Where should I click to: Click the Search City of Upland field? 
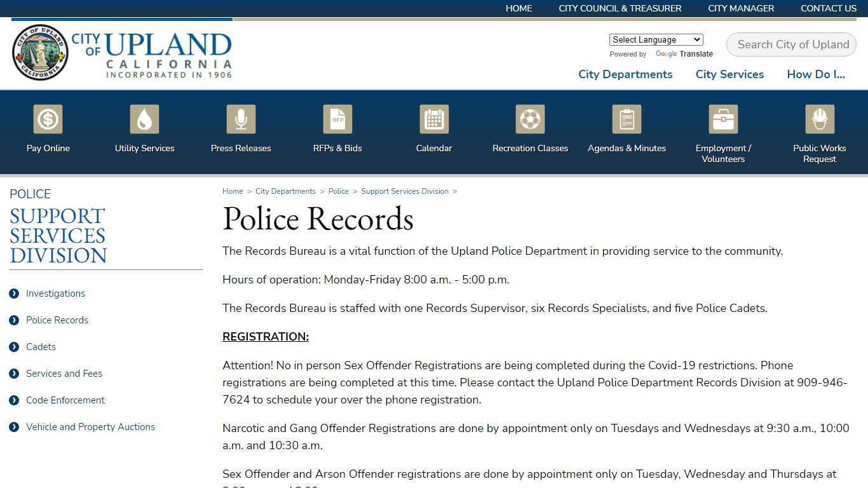click(x=792, y=44)
